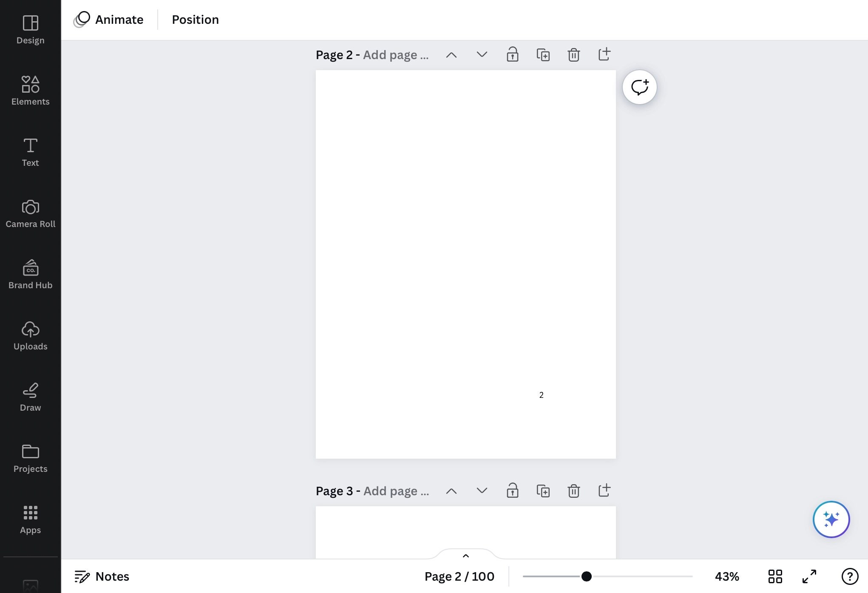This screenshot has height=593, width=868.
Task: Open the Uploads panel
Action: (x=30, y=335)
